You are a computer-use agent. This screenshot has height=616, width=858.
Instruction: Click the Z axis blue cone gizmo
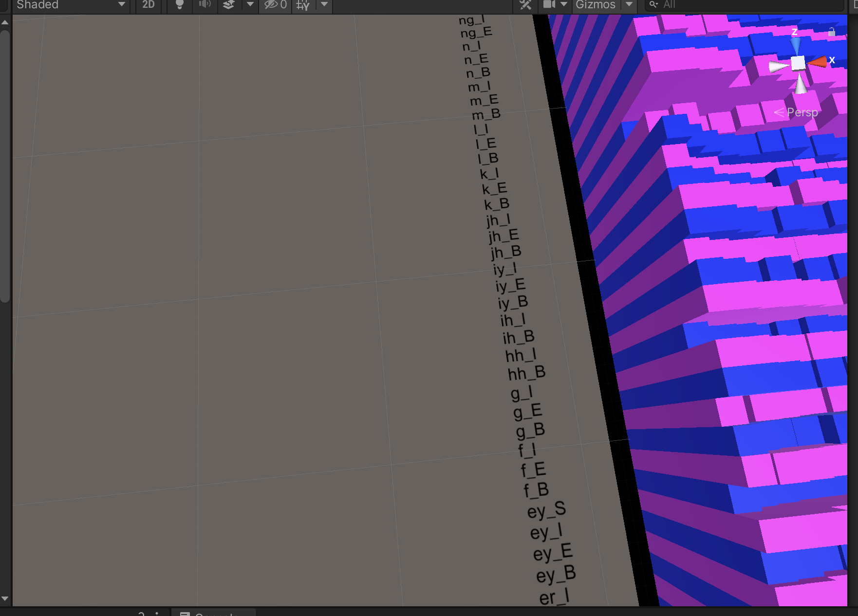[796, 46]
